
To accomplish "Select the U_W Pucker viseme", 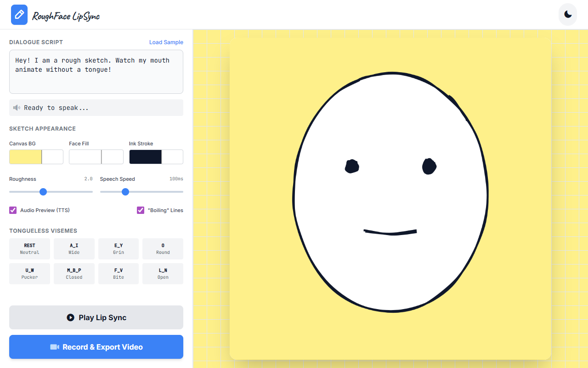I will 29,273.
